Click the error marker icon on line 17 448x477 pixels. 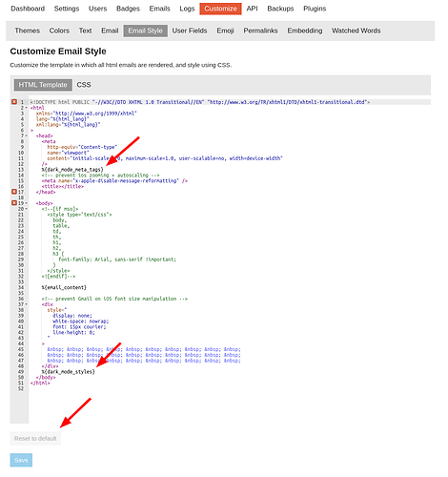click(14, 192)
